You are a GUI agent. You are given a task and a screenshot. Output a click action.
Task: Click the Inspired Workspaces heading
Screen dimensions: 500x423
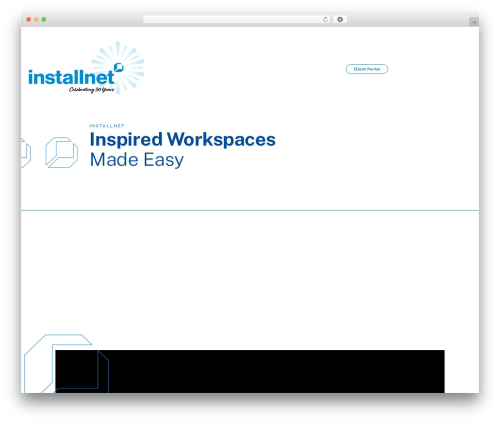click(183, 139)
